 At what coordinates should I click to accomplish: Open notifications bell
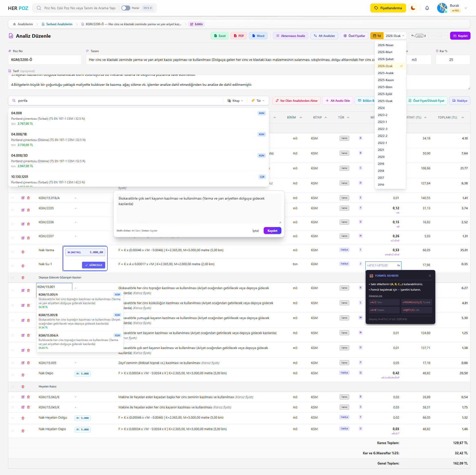427,8
